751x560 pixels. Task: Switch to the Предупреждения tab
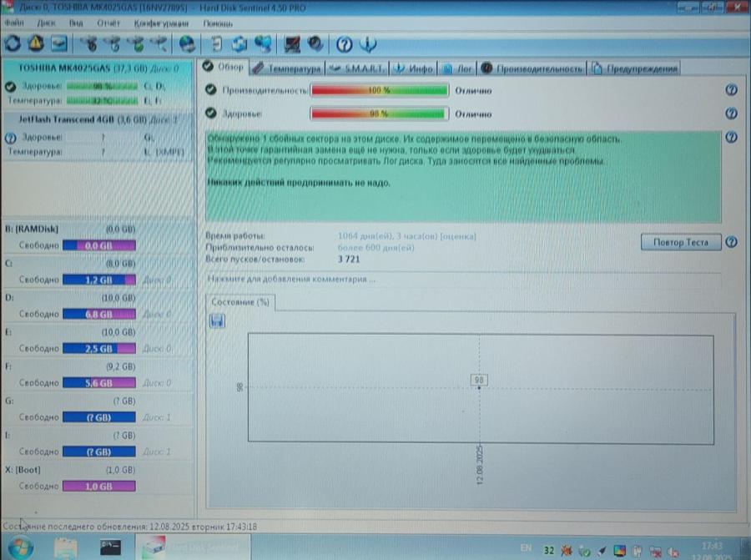635,68
